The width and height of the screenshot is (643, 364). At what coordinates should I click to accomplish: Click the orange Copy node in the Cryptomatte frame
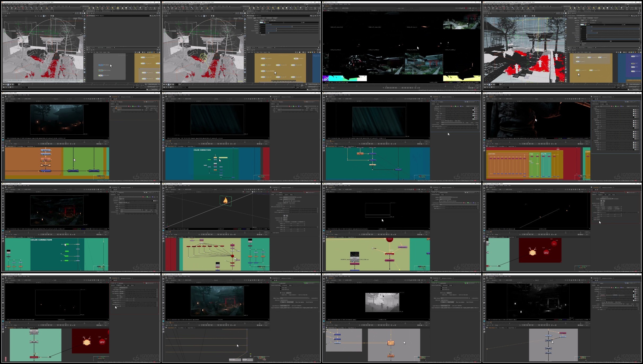[391, 343]
